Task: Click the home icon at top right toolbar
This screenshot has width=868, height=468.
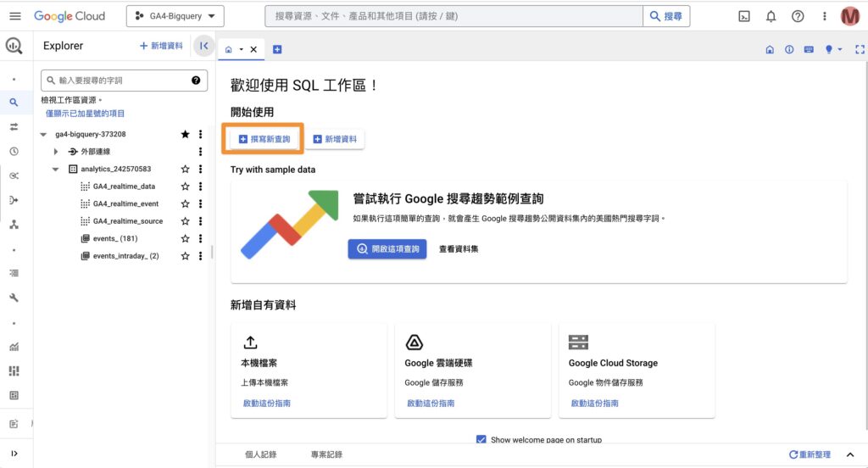Action: pyautogui.click(x=770, y=49)
